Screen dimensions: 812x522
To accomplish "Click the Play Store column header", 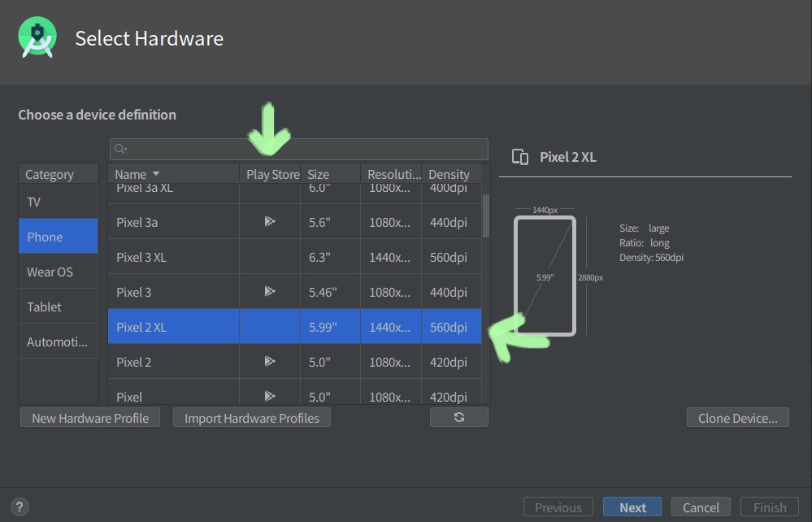I will pos(270,174).
